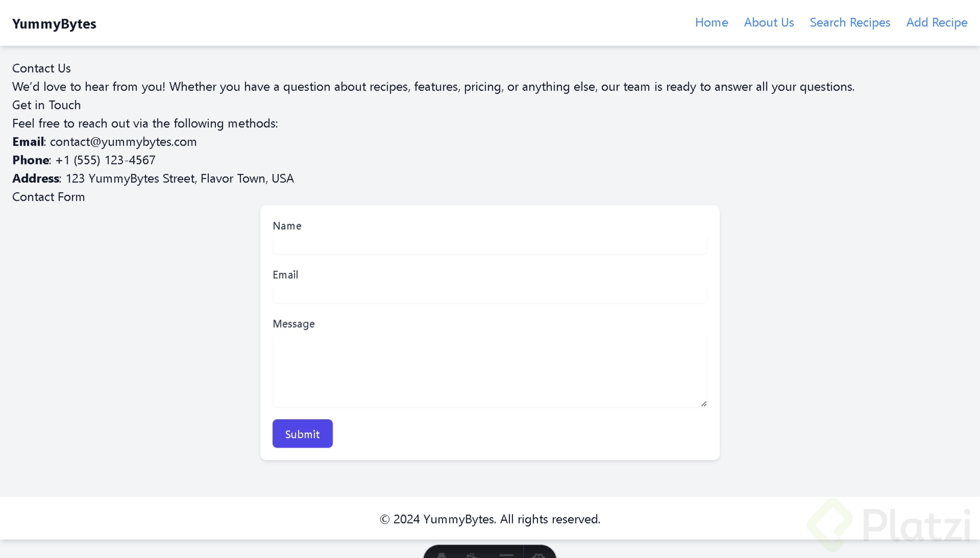Click the contact@yummybytes.com email address

(123, 142)
